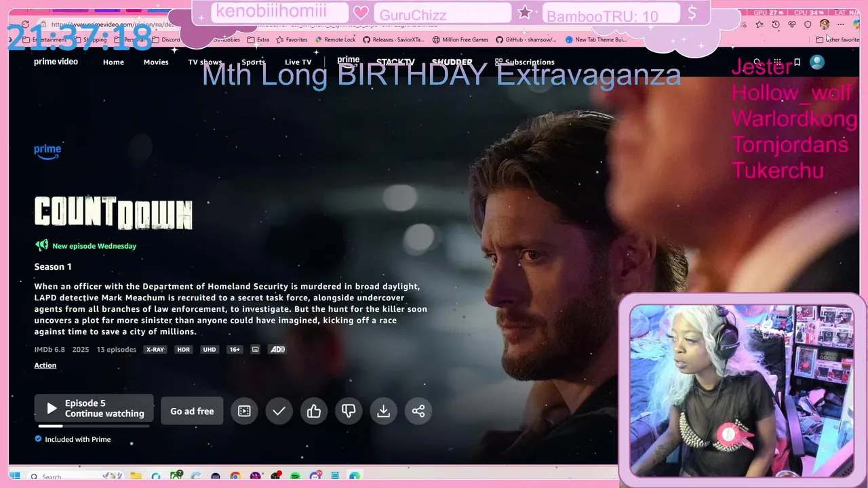Click the episode watch progress bar
Image resolution: width=868 pixels, height=488 pixels.
94,426
